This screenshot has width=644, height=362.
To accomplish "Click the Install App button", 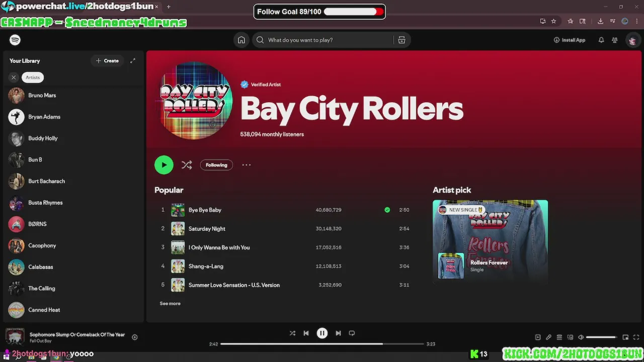I will pyautogui.click(x=570, y=40).
